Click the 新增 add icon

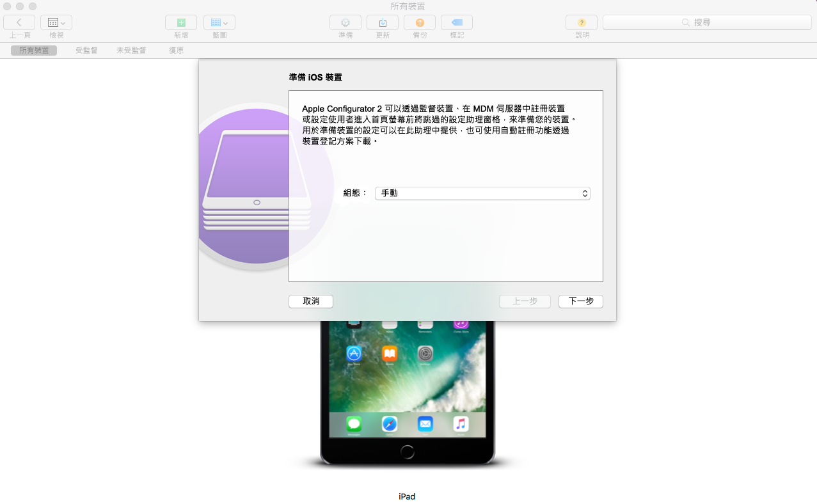tap(181, 22)
